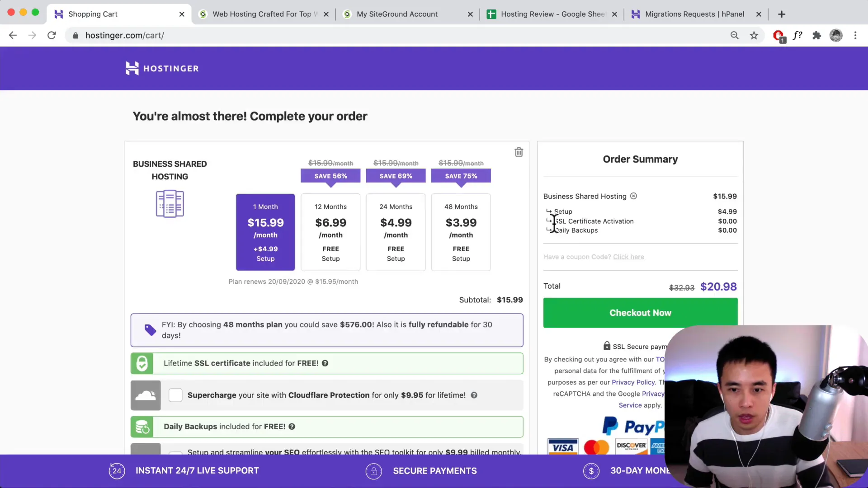
Task: Open a new browser tab
Action: [x=782, y=14]
